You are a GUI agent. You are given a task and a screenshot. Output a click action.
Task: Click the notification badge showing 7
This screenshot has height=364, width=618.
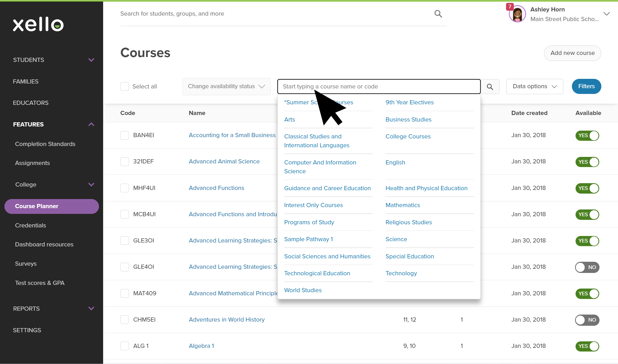[510, 6]
